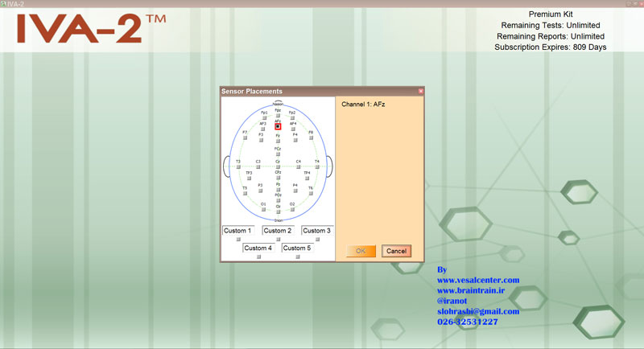Select the T5 sensor site

246,194
